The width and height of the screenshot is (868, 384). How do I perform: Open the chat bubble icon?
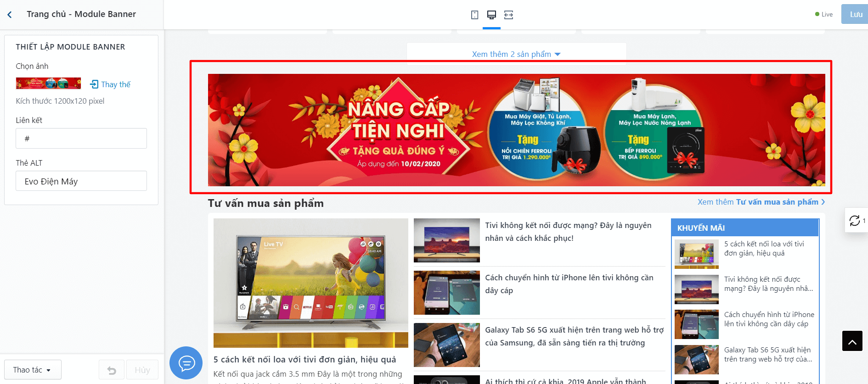[186, 363]
